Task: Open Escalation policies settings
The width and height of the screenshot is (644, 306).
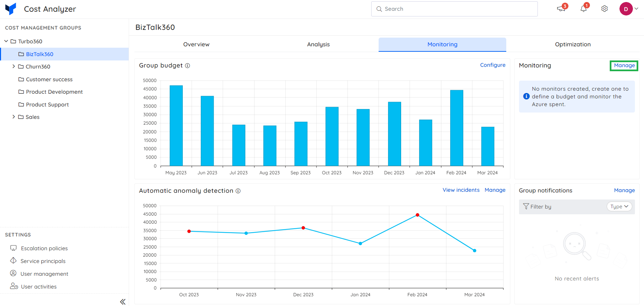Action: click(44, 248)
